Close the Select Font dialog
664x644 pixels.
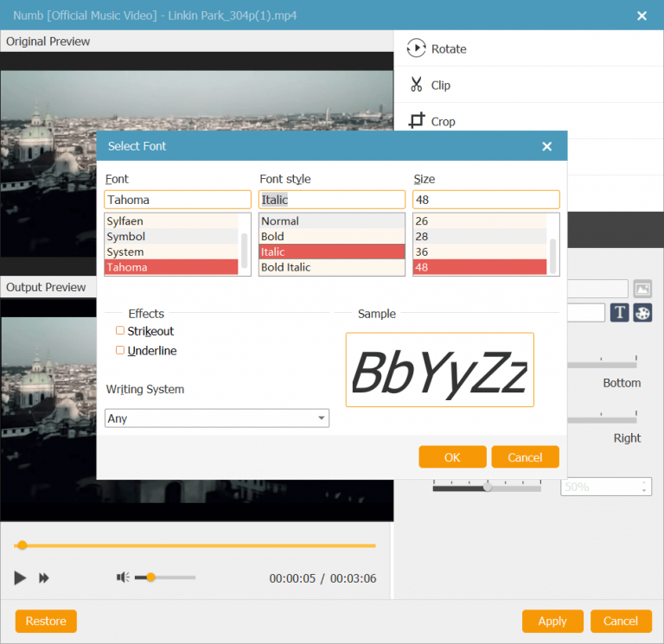(546, 146)
